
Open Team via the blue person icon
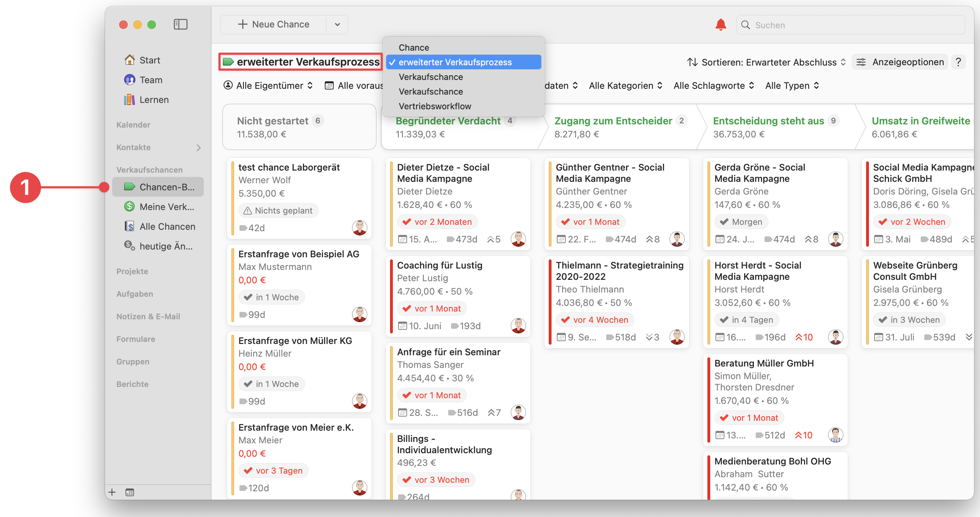click(x=130, y=80)
